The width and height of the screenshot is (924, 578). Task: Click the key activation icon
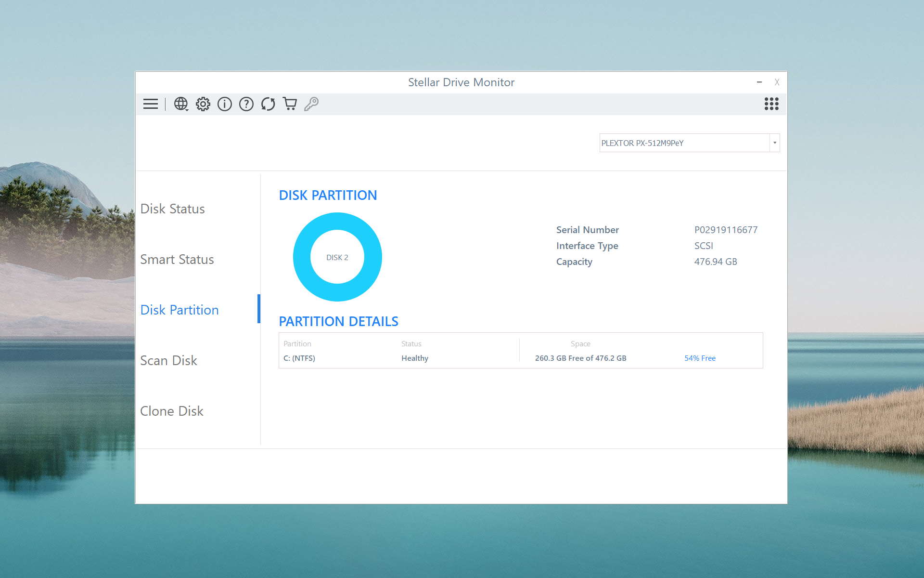tap(311, 104)
